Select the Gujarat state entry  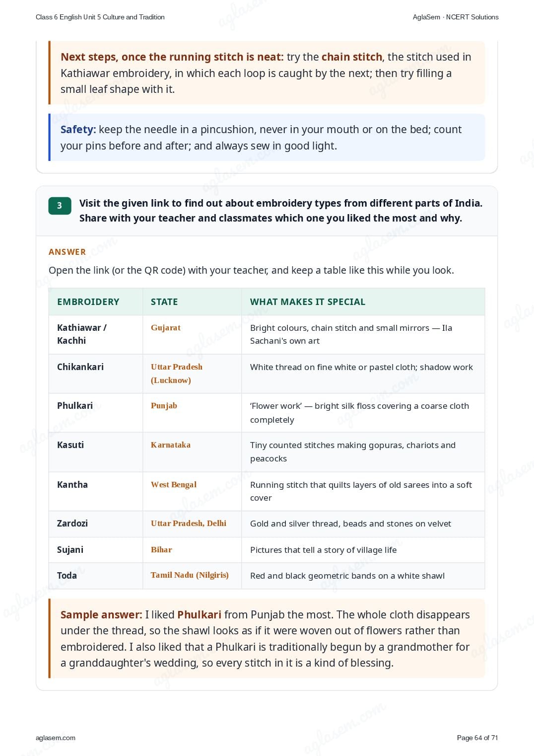[x=166, y=328]
